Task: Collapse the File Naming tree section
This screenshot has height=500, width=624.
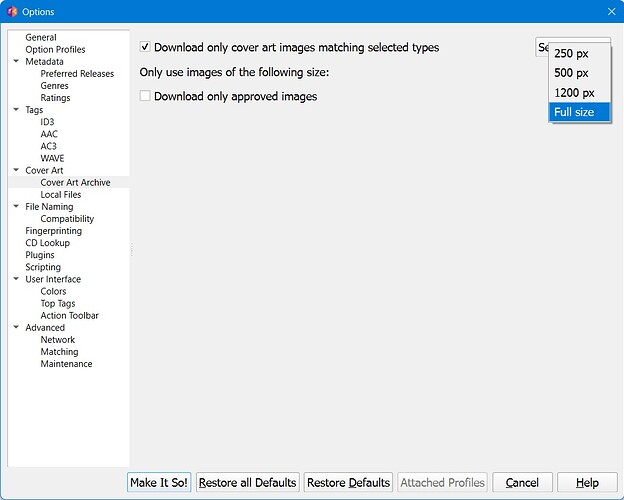Action: (x=16, y=206)
